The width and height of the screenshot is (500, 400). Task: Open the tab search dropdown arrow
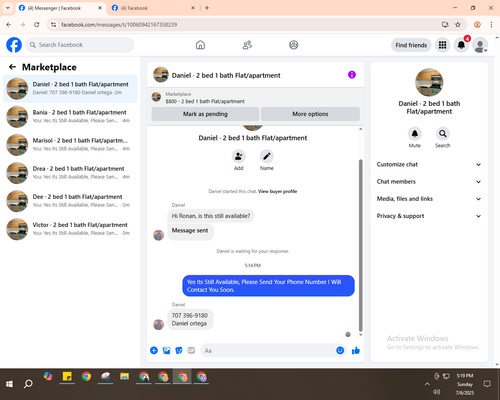click(x=8, y=8)
